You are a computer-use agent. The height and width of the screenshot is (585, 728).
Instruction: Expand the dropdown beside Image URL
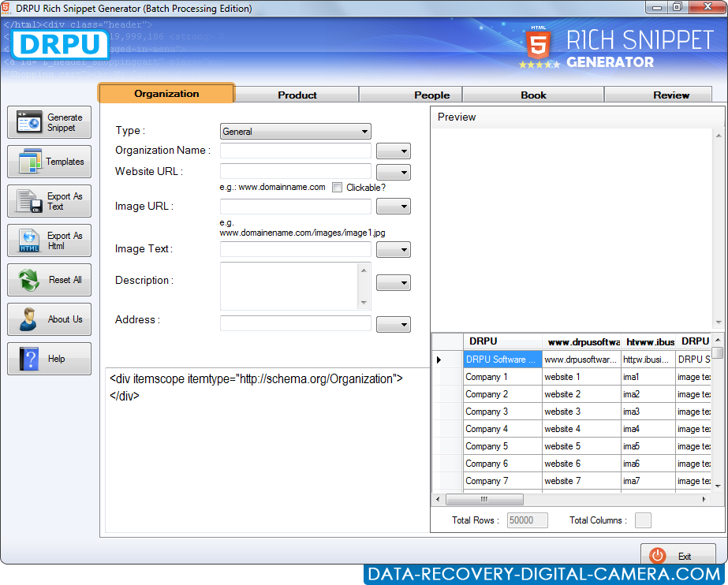coord(394,207)
